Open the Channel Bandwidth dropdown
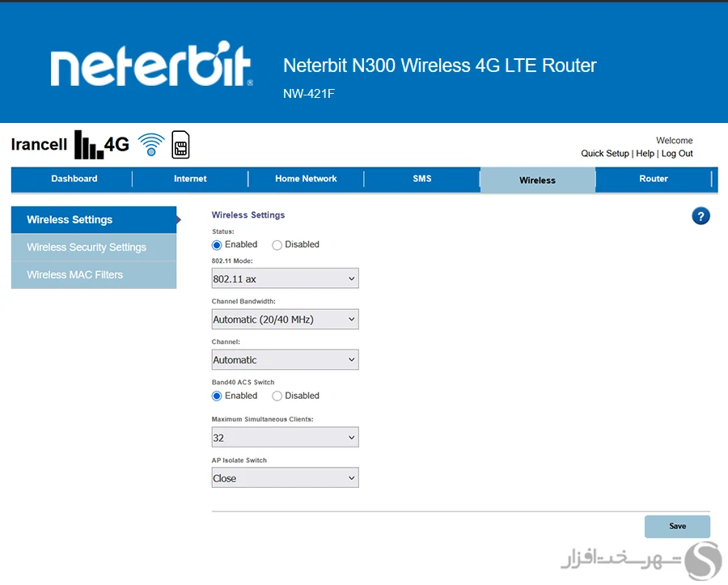The height and width of the screenshot is (585, 728). point(285,320)
